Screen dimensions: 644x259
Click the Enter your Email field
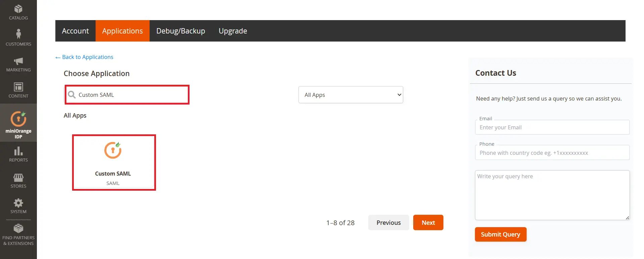click(x=552, y=127)
